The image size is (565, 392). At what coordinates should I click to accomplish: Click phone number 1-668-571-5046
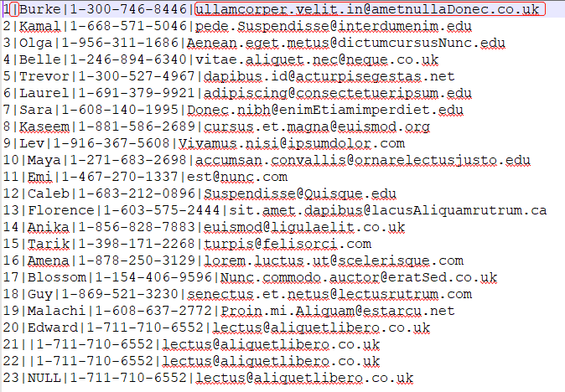pos(128,26)
